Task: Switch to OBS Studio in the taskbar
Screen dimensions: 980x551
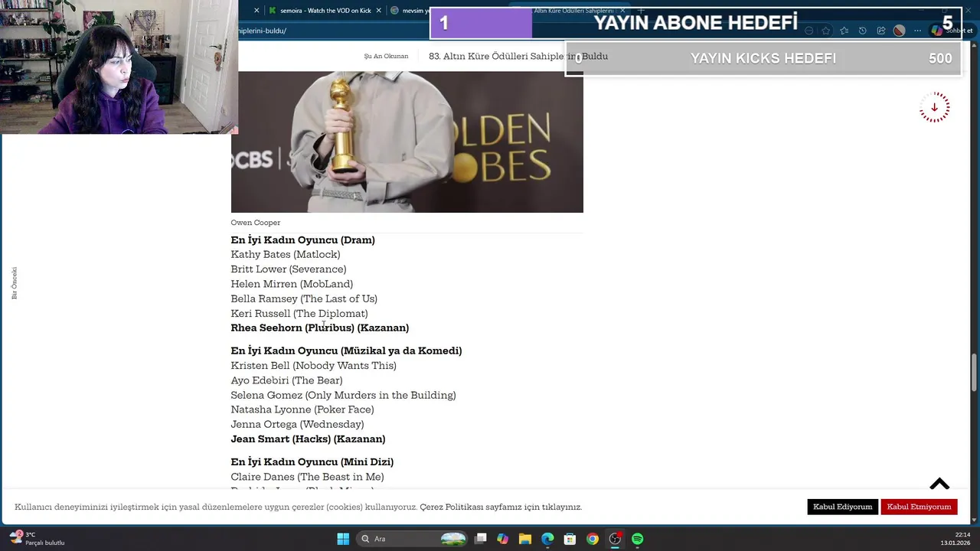Action: pos(615,539)
